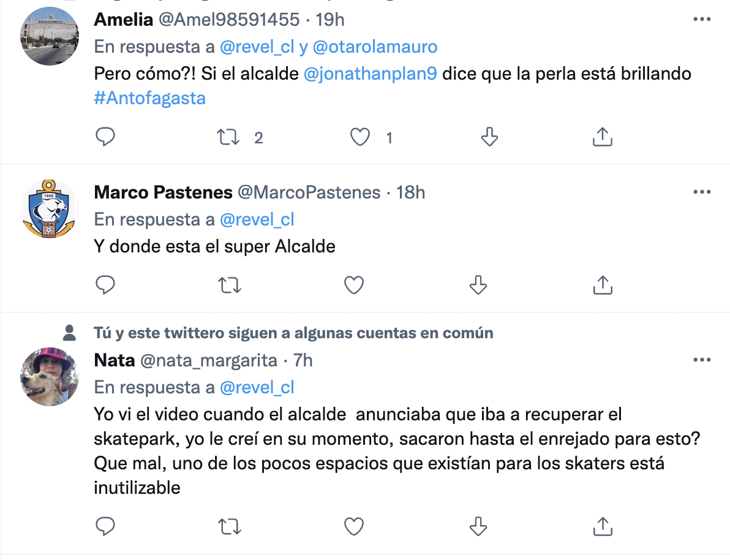Screen dimensions: 730x560
Task: Open more options for Amelia's tweet
Action: click(x=702, y=19)
